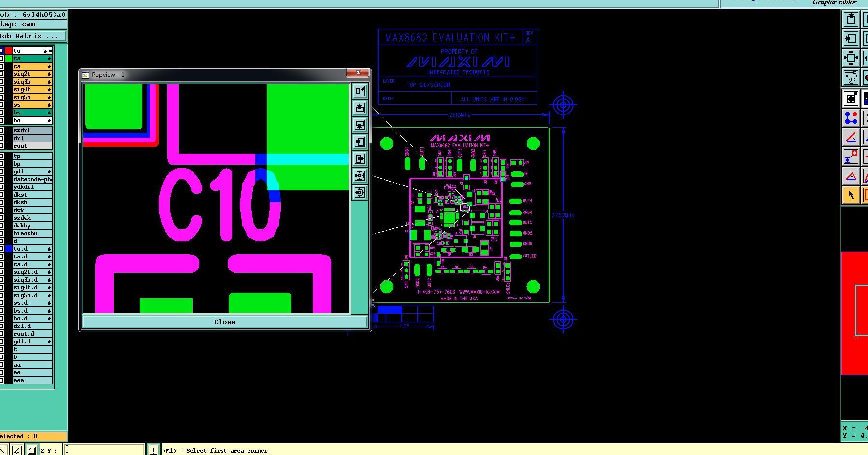Click the grid snap icon beside X Y
868x455 pixels.
[31, 450]
